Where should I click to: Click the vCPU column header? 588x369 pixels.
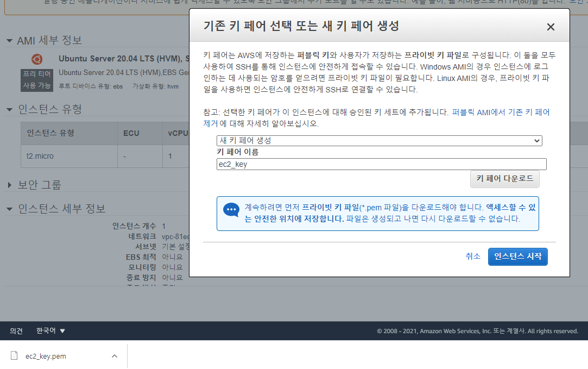pyautogui.click(x=177, y=133)
